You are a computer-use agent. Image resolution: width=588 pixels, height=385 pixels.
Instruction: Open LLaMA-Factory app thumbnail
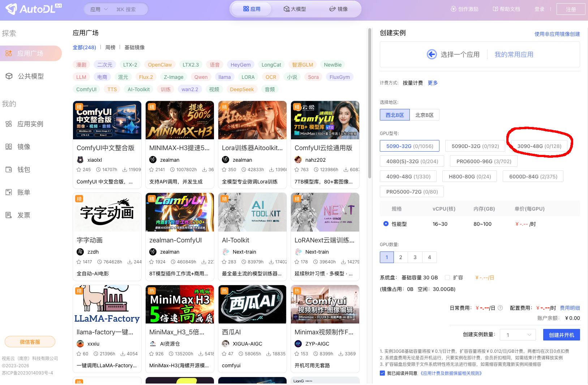click(107, 304)
